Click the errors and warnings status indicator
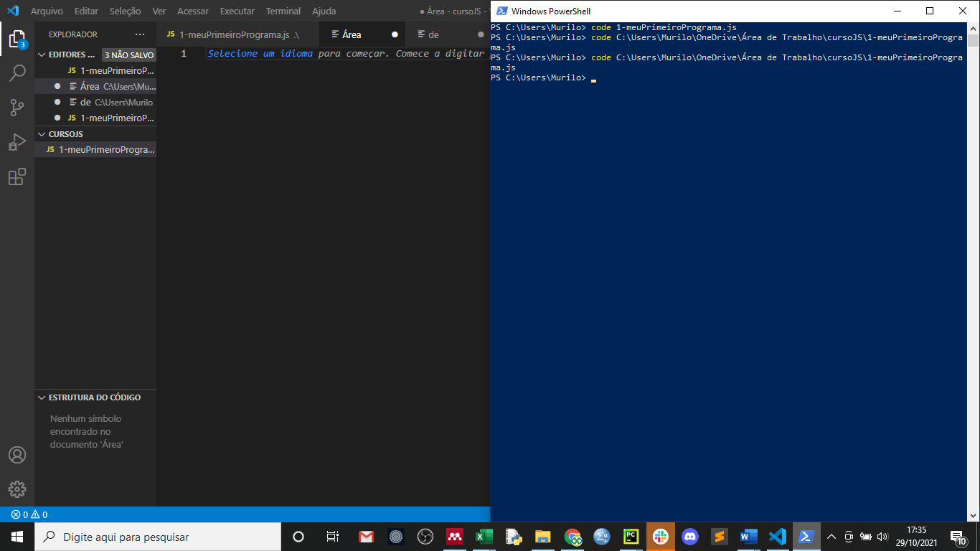Screen dimensions: 980x551 29,514
